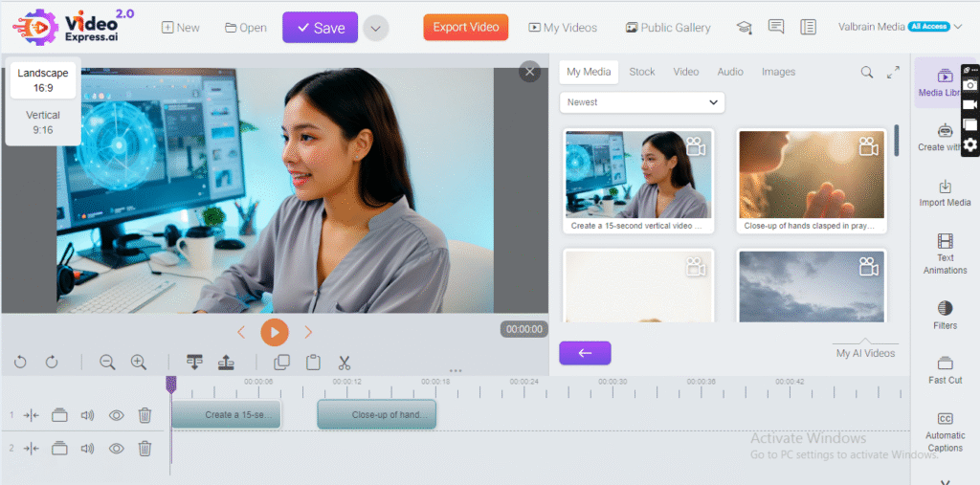Step to the previous frame
Viewport: 980px width, 485px height.
coord(241,333)
